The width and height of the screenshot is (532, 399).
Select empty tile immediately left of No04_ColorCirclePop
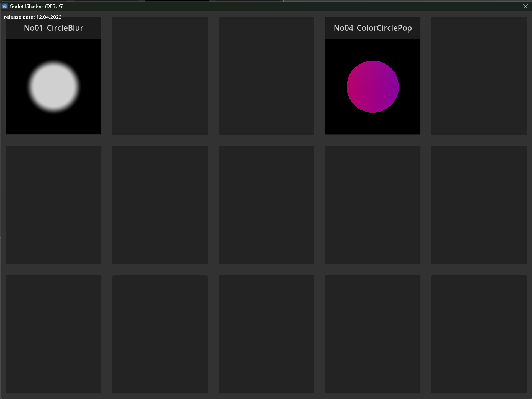(266, 76)
